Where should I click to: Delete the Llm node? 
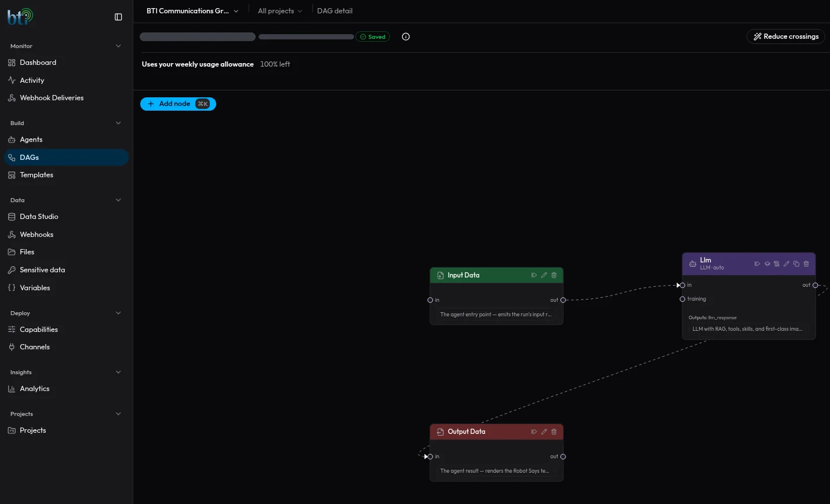(x=806, y=264)
